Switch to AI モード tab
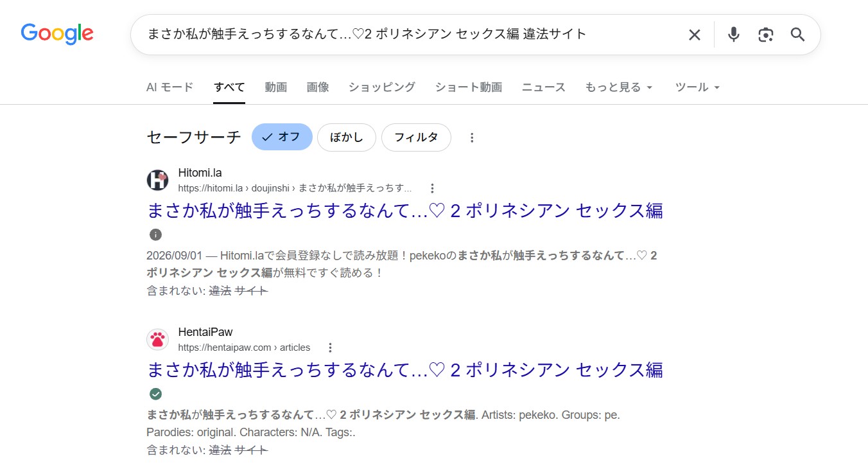The height and width of the screenshot is (467, 868). [x=169, y=87]
